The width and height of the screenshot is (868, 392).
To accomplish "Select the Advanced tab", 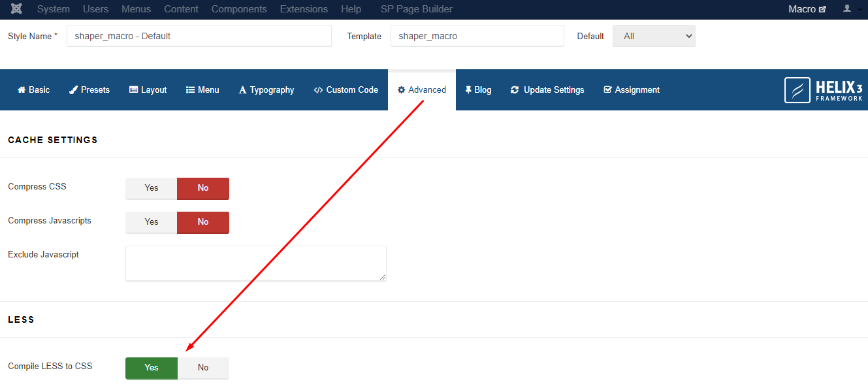I will point(422,90).
